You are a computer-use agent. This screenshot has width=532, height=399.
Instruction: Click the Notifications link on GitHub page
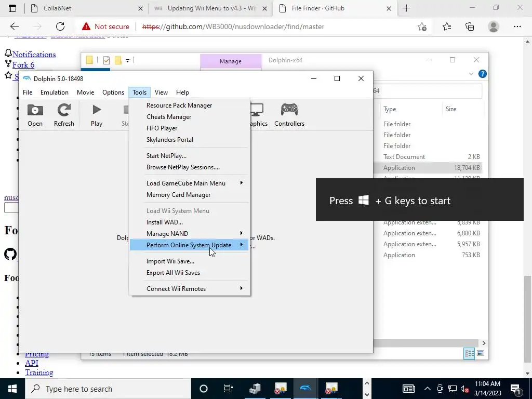[x=34, y=54]
